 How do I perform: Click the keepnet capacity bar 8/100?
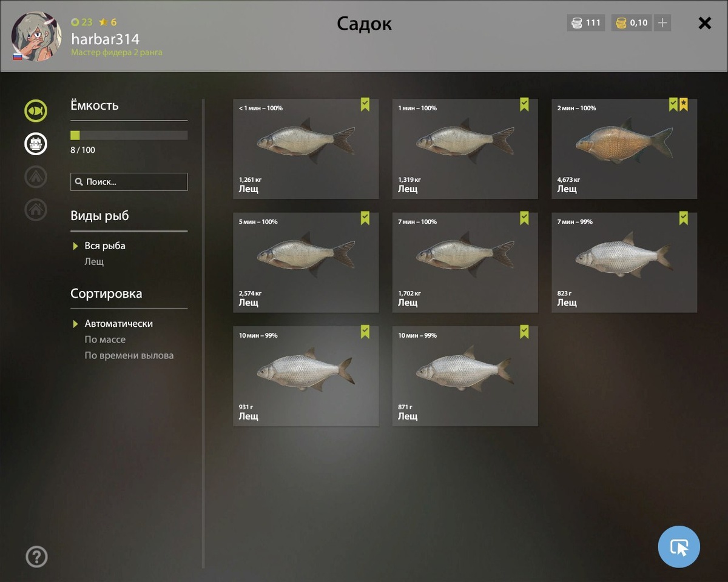point(129,135)
